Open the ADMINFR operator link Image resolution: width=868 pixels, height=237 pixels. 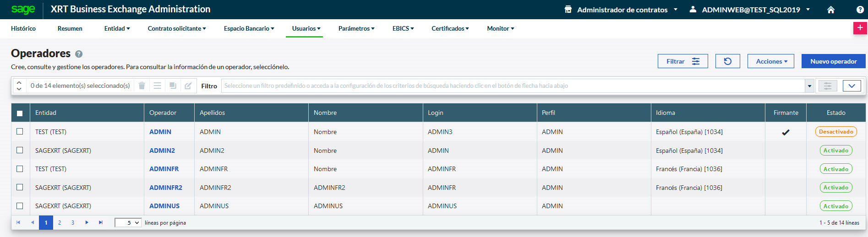(x=164, y=169)
